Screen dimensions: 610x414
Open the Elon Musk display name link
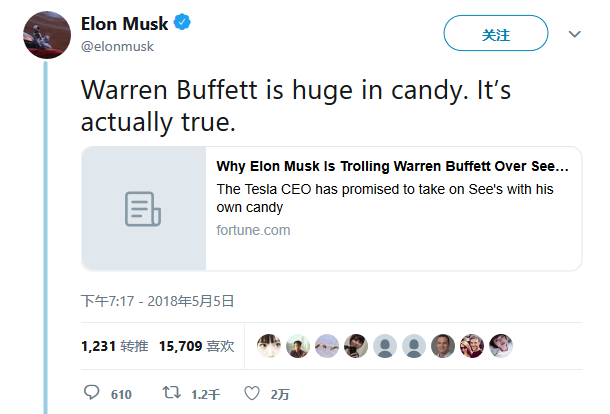coord(124,24)
